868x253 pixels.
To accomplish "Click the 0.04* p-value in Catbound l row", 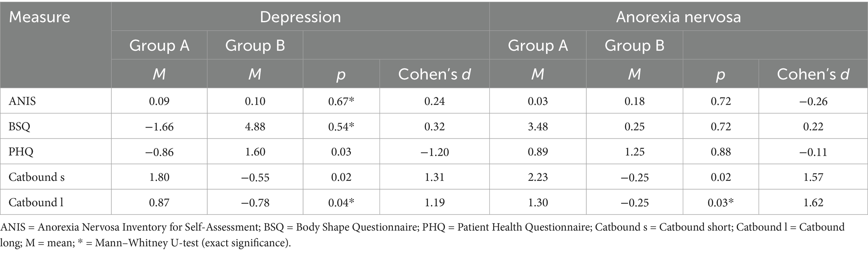I will point(341,203).
